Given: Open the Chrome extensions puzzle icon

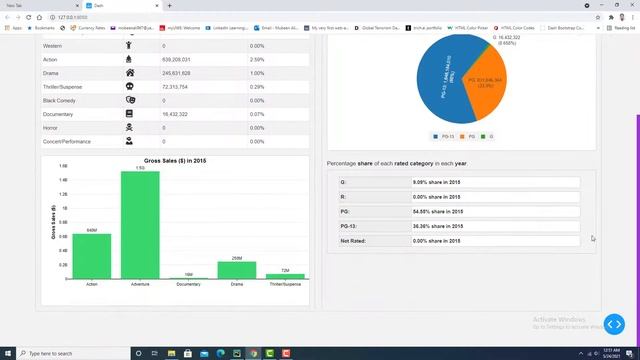Looking at the screenshot, I should 611,17.
